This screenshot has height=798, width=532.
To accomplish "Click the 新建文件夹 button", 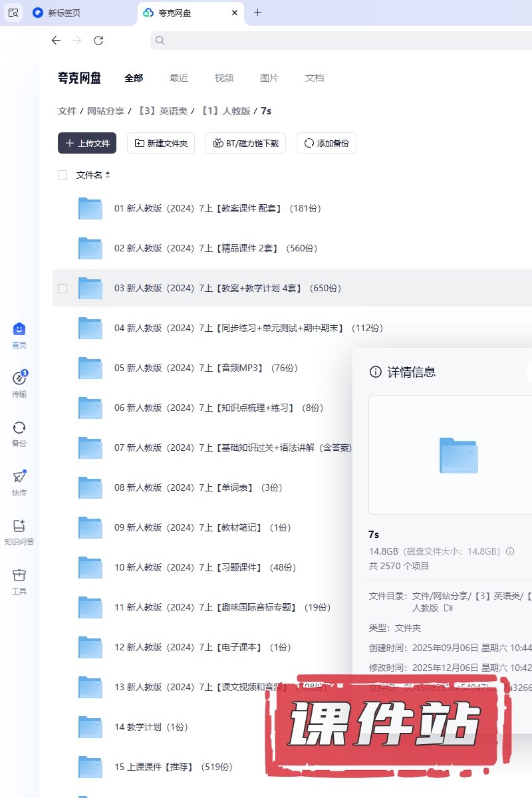I will coord(161,143).
